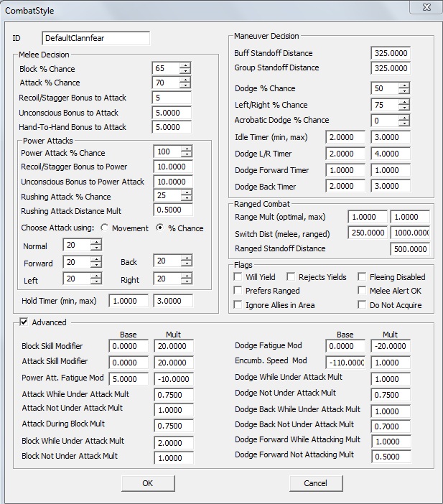The height and width of the screenshot is (504, 443).
Task: Edit the Buff Standoff Distance field
Action: click(391, 53)
